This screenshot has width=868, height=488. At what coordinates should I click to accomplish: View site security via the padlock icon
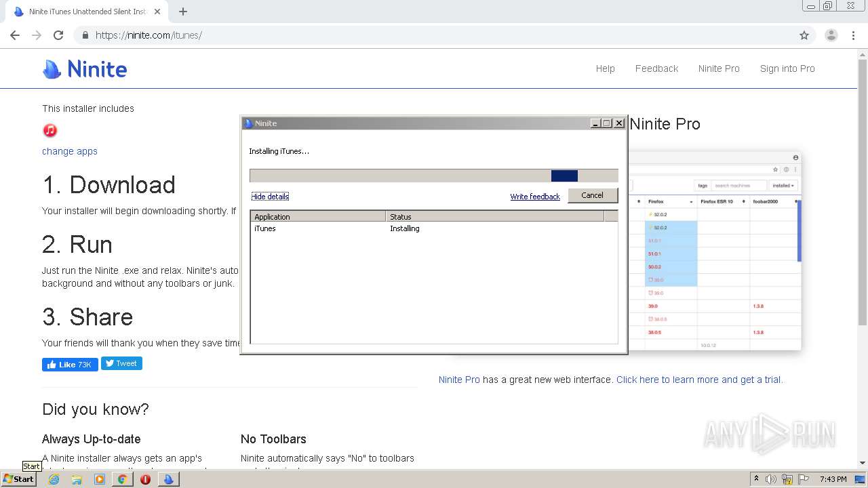coord(85,35)
